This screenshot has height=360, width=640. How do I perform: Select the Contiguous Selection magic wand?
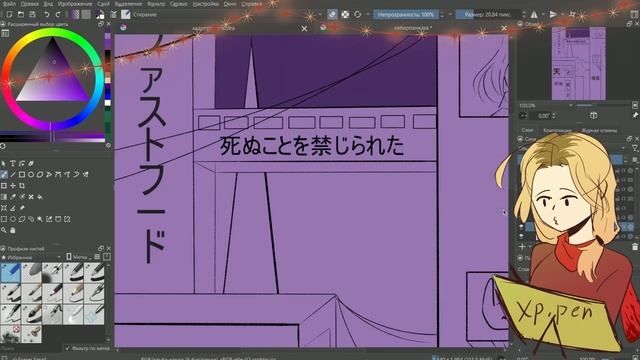coord(40,219)
